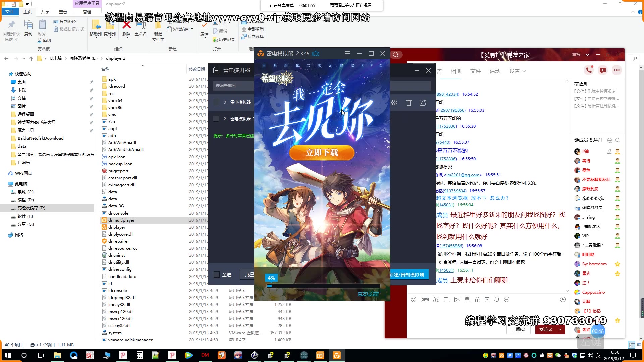Switch to the 查看 ribbon tab
The width and height of the screenshot is (644, 362).
[x=63, y=12]
